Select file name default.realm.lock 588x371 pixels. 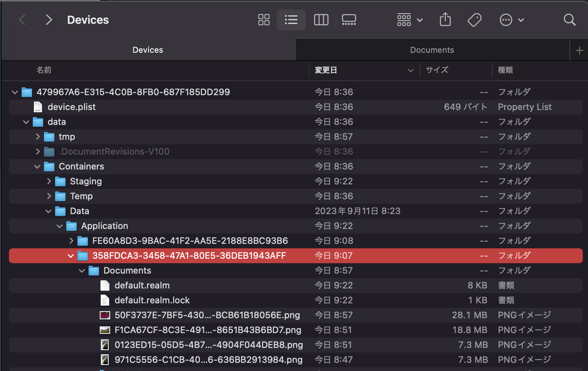point(152,300)
